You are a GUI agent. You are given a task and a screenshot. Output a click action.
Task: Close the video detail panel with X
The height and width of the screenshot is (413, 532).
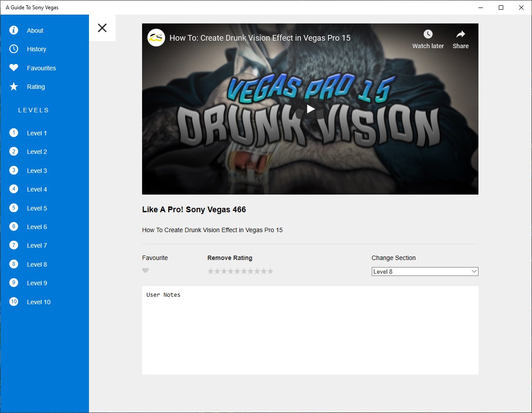pos(102,28)
